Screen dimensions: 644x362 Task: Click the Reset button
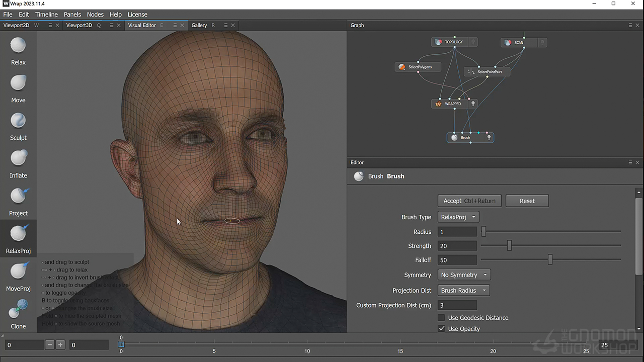point(527,201)
